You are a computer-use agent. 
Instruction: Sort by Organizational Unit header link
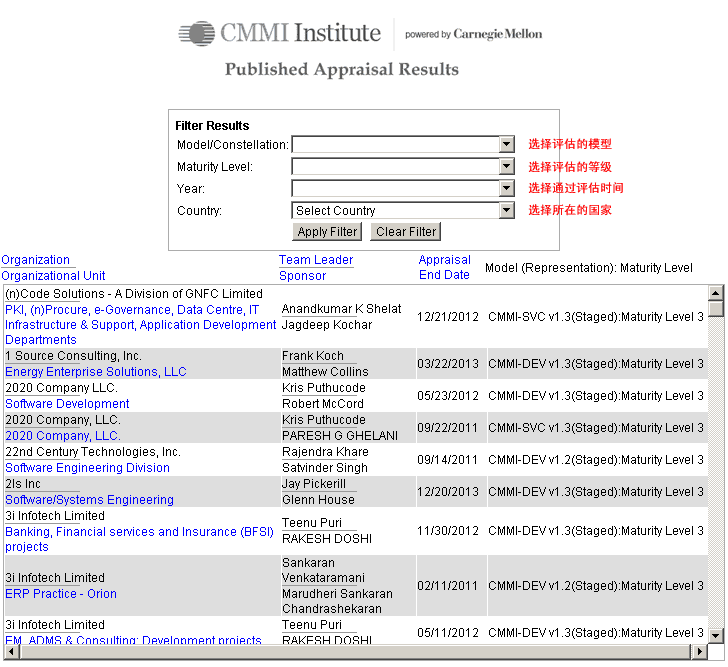(53, 276)
